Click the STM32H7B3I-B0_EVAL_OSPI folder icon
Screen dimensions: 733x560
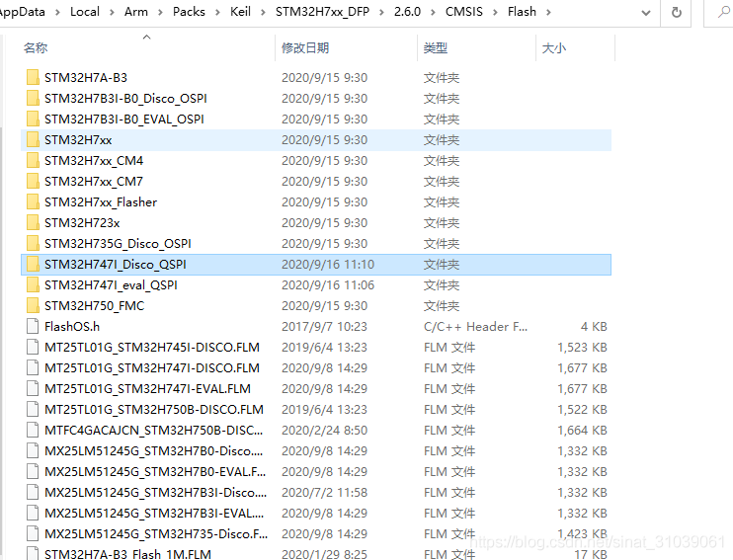[33, 119]
